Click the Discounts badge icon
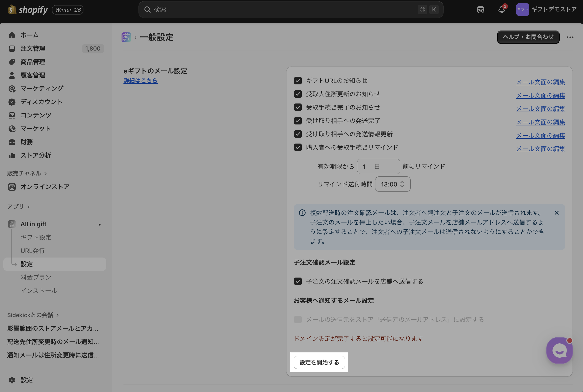This screenshot has height=392, width=583. pyautogui.click(x=12, y=102)
